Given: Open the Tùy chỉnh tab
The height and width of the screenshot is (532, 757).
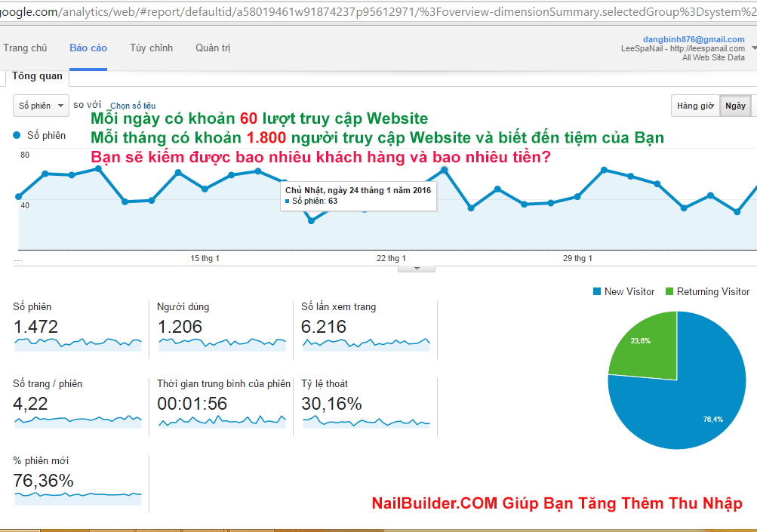Looking at the screenshot, I should (151, 48).
